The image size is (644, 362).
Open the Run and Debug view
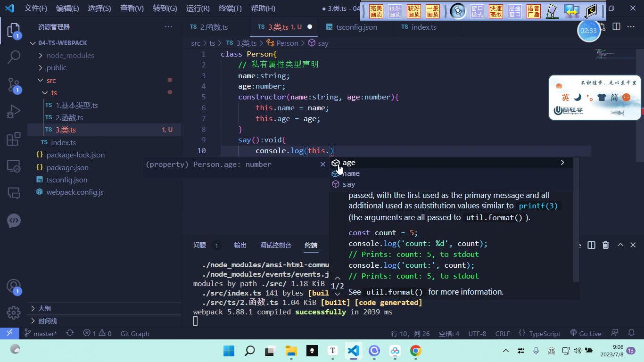coord(14,112)
